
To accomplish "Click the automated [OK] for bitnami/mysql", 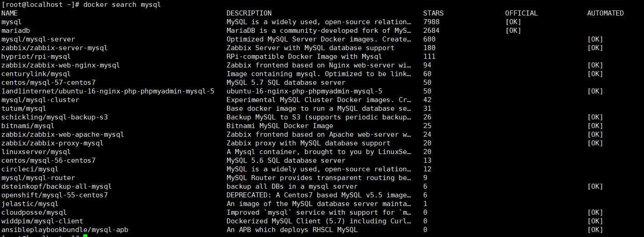I will pos(595,126).
